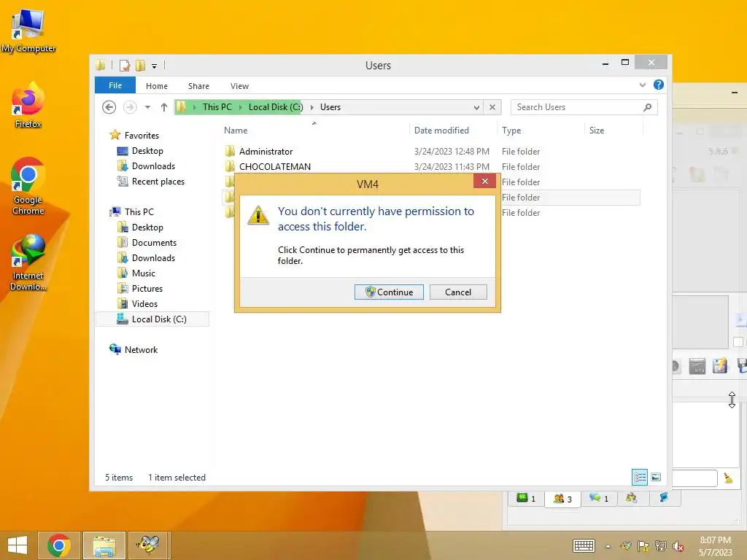Expand chevron before This PC breadcrumb

click(x=194, y=107)
